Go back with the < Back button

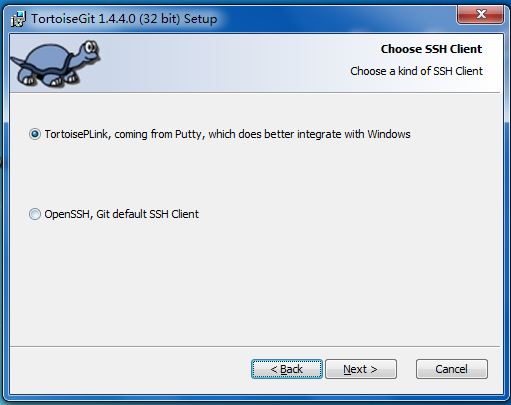(x=287, y=369)
